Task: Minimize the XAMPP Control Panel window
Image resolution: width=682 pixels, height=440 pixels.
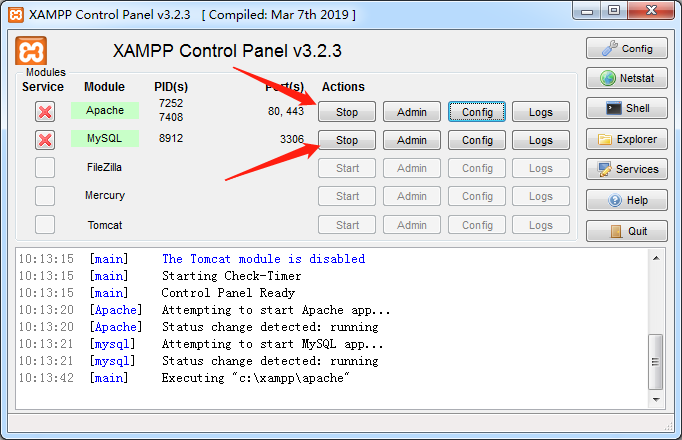Action: [587, 11]
